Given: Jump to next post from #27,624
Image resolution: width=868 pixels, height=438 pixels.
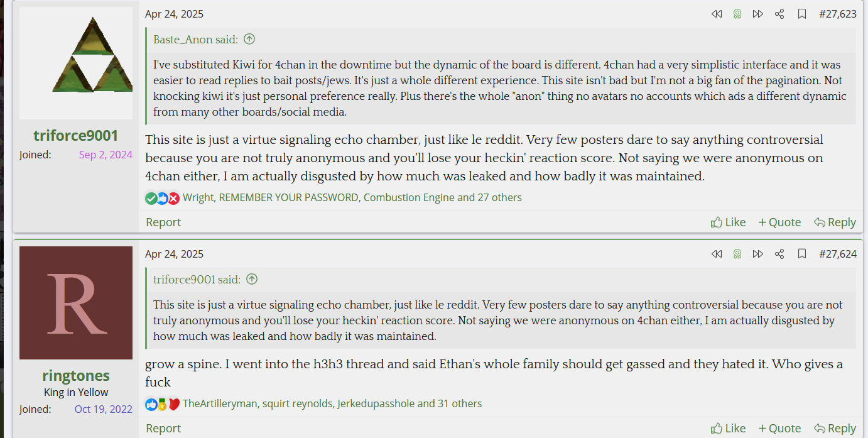Looking at the screenshot, I should (x=758, y=254).
